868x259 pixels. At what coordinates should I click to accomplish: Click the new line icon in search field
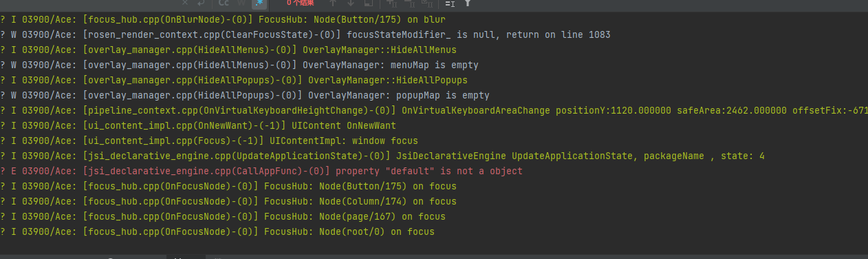[202, 3]
